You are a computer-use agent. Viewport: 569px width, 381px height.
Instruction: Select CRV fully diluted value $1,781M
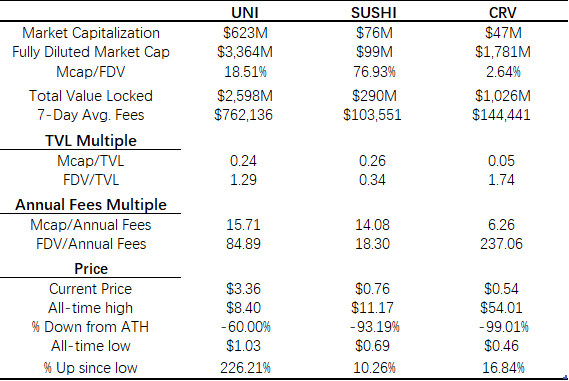[503, 52]
